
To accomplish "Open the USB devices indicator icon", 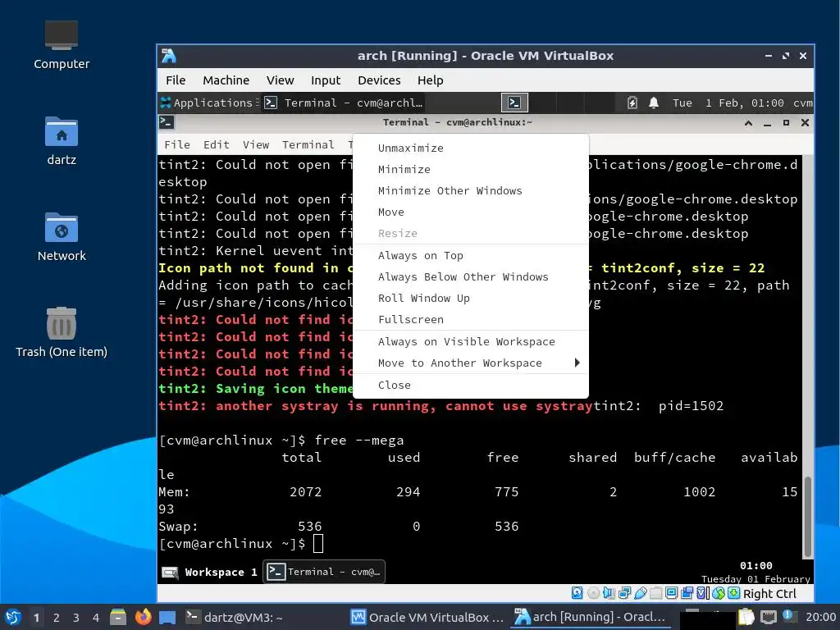I will pyautogui.click(x=641, y=593).
